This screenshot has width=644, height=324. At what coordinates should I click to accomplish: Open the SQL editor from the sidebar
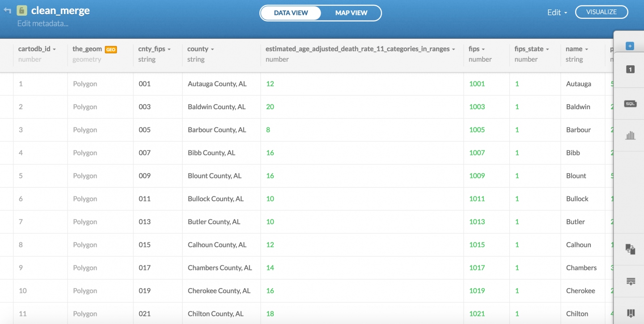point(630,103)
